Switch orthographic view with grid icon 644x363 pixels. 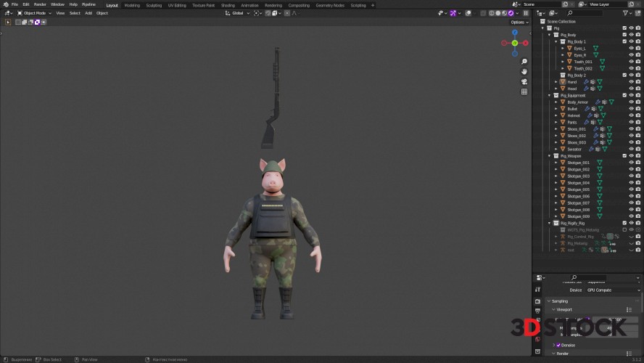tap(524, 91)
